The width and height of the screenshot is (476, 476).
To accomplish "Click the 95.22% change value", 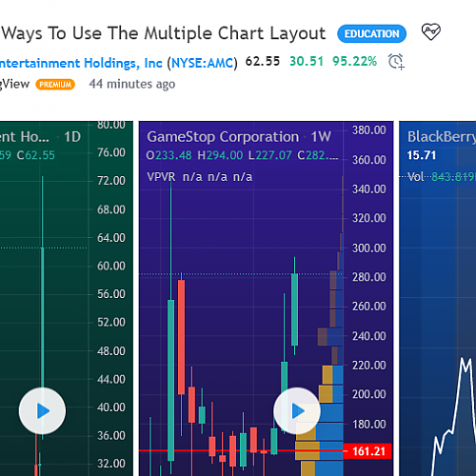I will (x=354, y=61).
